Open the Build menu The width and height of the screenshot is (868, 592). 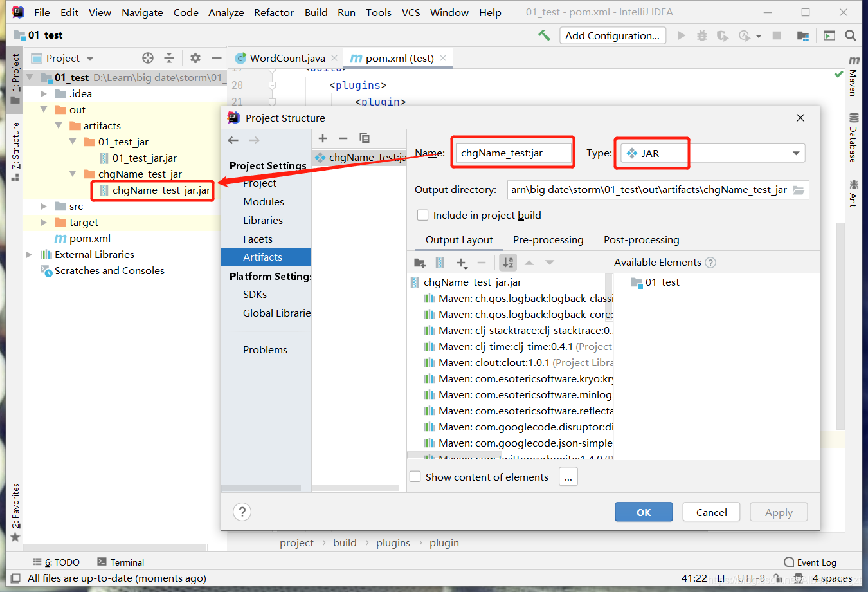pos(316,12)
